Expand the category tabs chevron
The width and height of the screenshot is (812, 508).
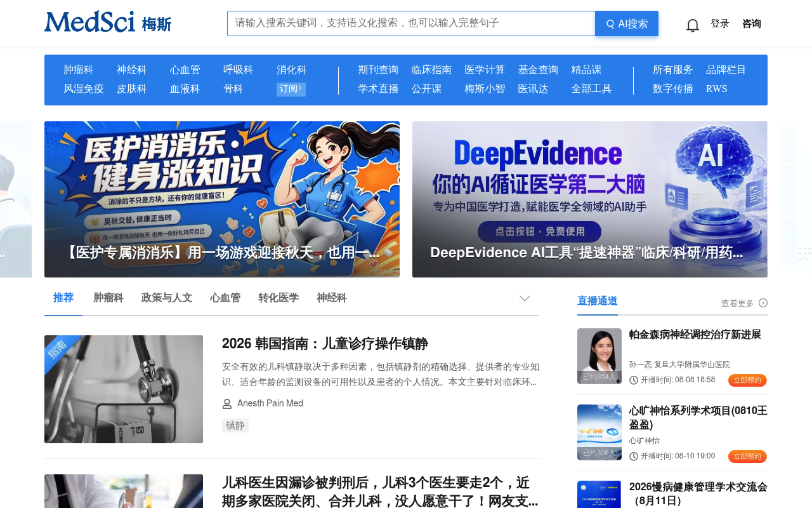525,298
